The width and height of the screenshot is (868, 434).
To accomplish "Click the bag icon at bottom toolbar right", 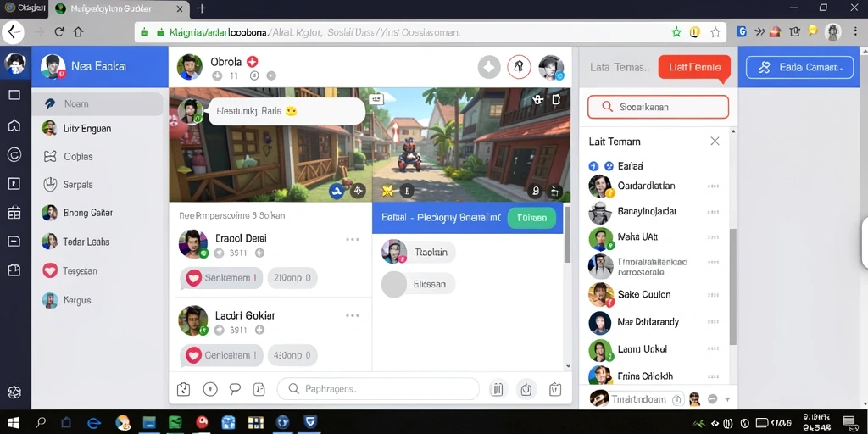I will coord(555,389).
